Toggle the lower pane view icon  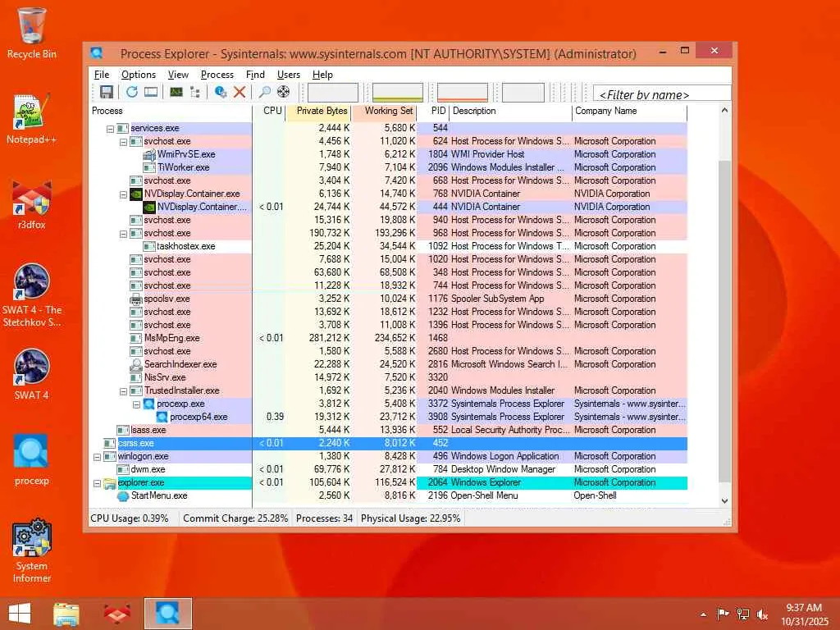point(151,92)
